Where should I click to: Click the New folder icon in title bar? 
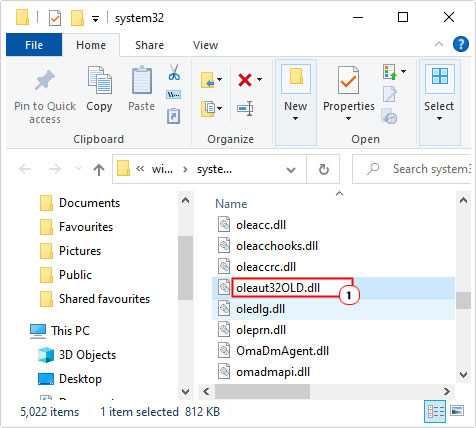click(x=77, y=17)
